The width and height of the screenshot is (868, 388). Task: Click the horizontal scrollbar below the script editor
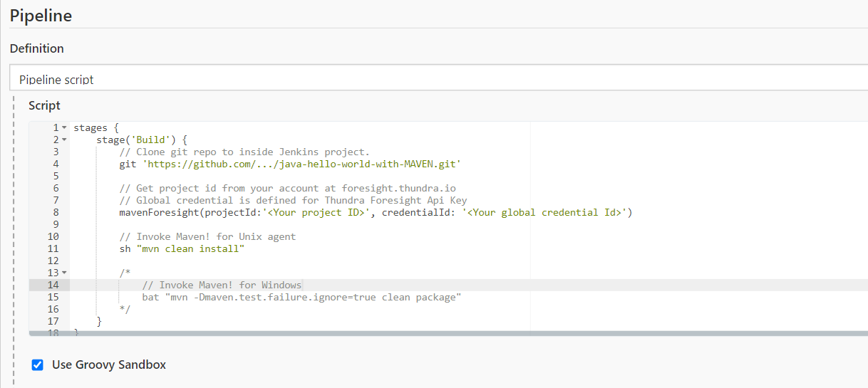[x=448, y=332]
